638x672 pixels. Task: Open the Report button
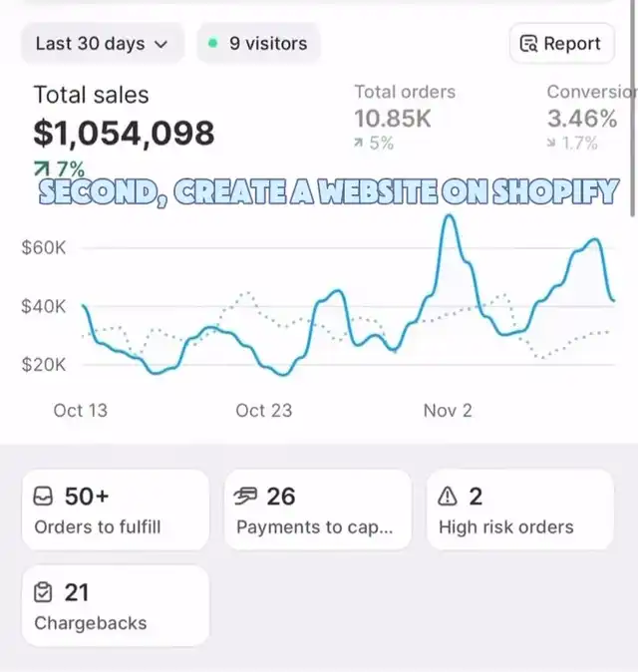tap(559, 44)
